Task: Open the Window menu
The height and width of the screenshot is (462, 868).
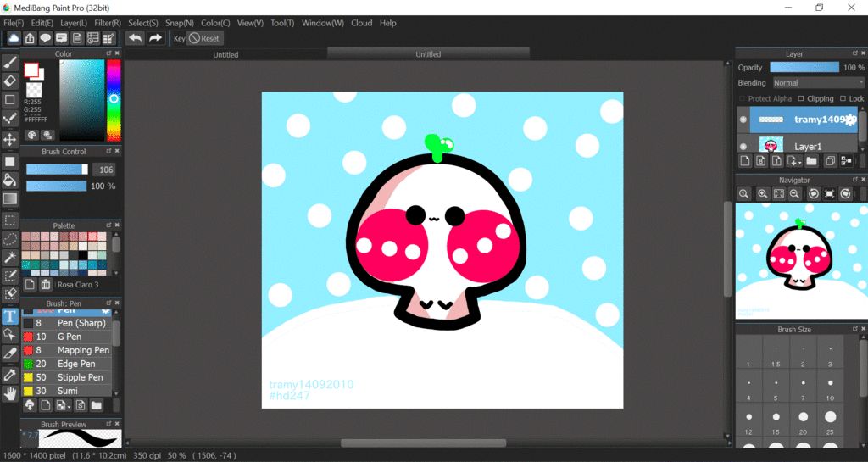Action: [x=323, y=23]
